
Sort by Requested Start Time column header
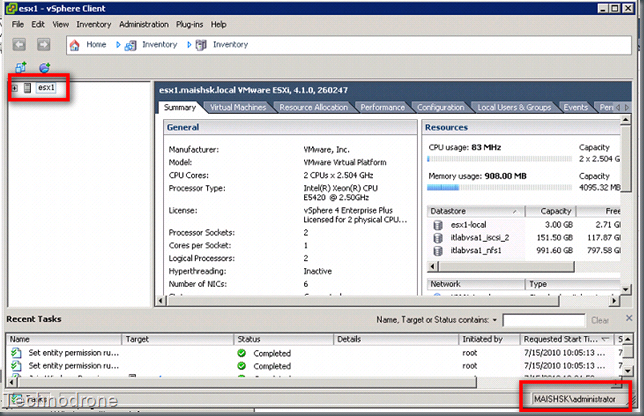566,339
